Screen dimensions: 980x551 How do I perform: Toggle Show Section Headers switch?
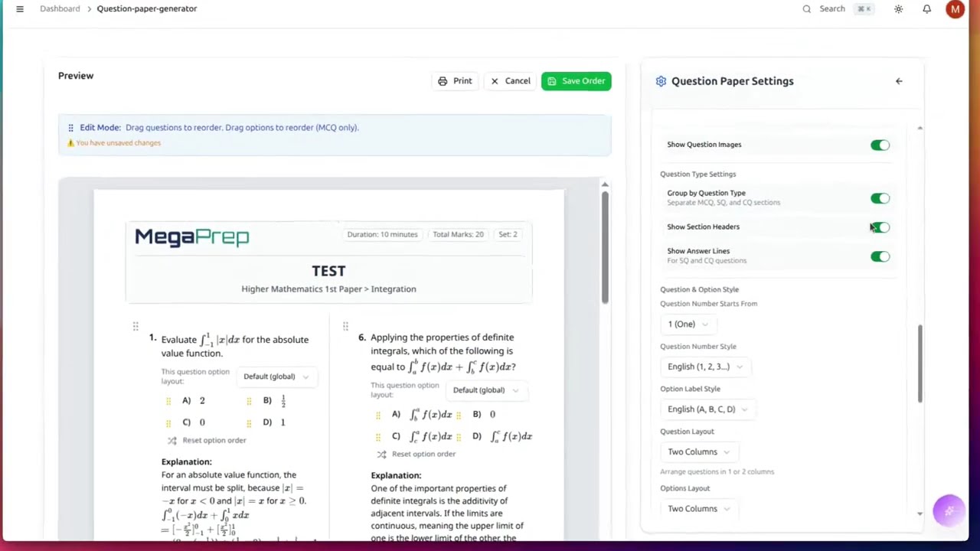880,227
